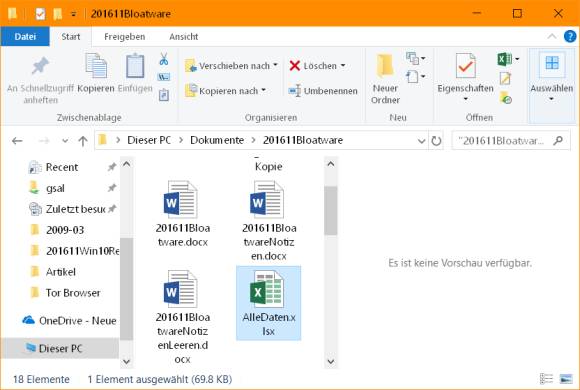This screenshot has height=390, width=580.
Task: Click navigation pane scroll up arrow
Action: 127,164
